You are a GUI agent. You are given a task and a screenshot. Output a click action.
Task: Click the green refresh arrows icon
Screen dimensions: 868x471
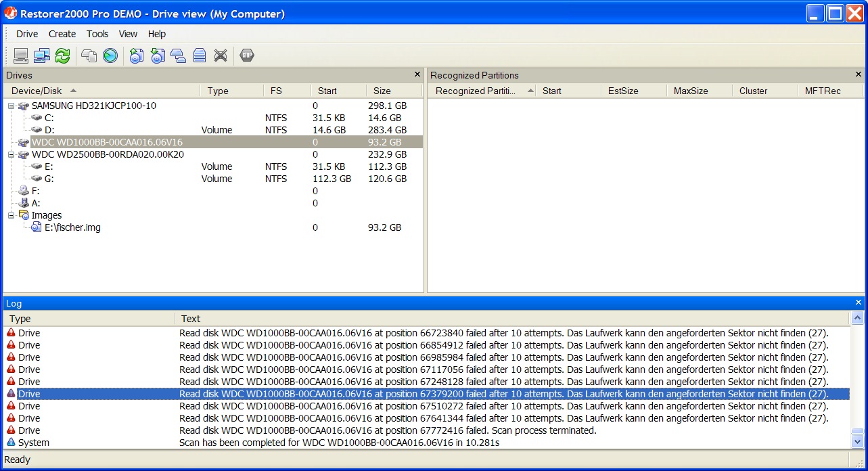click(63, 56)
